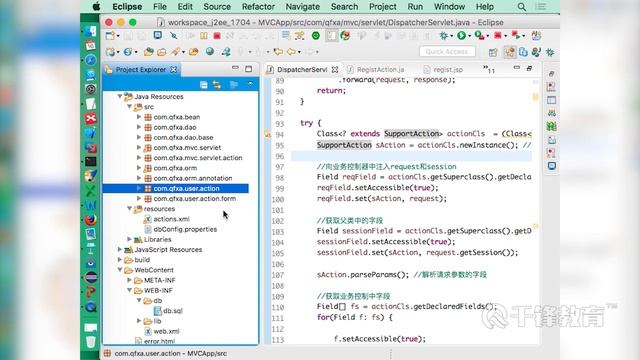Click the Debug bug toolbar icon
This screenshot has height=360, width=640.
[443, 36]
